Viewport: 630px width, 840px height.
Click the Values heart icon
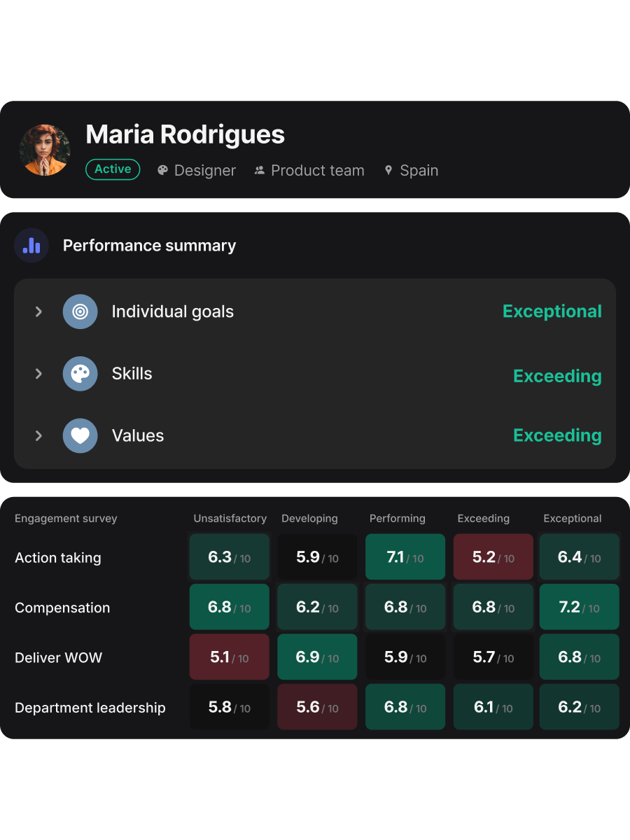pos(80,435)
